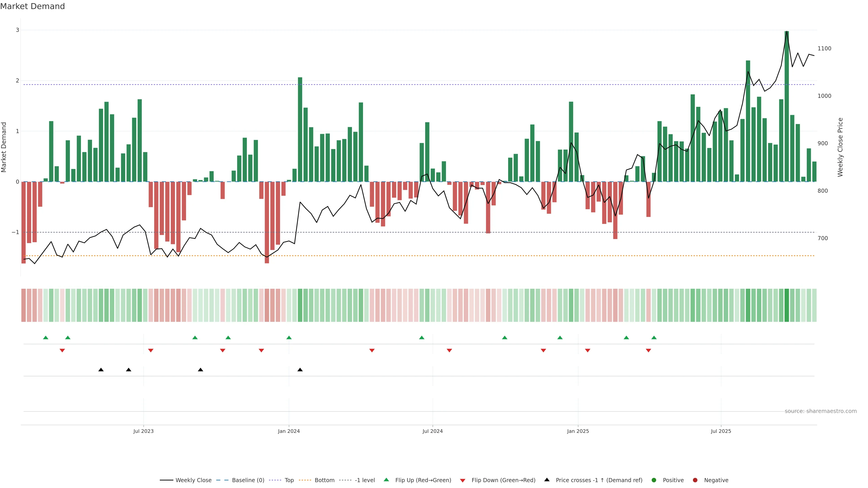Screen dimensions: 868x488
Task: Click green Positive legend circle
Action: (x=654, y=480)
